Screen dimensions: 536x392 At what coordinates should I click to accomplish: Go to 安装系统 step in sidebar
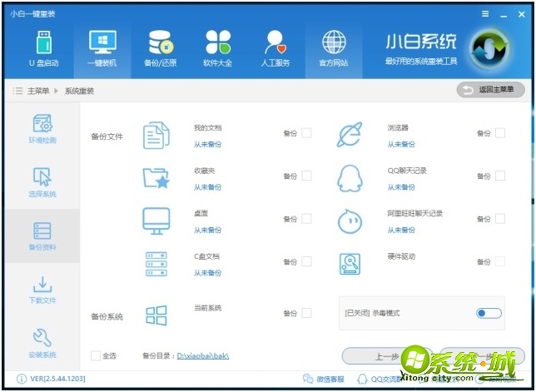coord(42,343)
